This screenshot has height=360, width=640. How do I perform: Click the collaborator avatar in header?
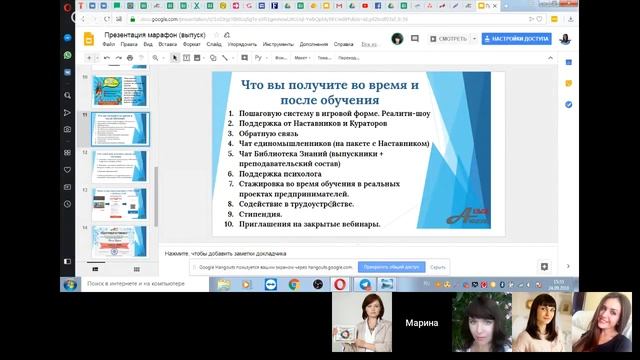pyautogui.click(x=397, y=39)
